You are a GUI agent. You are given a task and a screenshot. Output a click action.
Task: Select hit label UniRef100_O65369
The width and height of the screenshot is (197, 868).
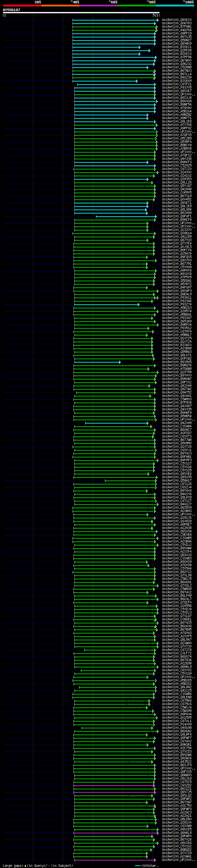(177, 321)
